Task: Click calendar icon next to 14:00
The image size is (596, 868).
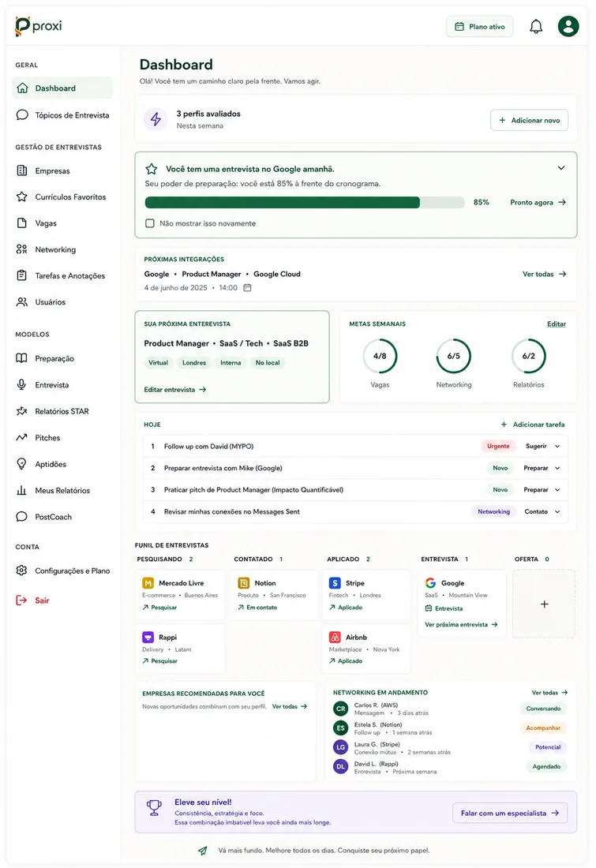Action: pos(248,288)
